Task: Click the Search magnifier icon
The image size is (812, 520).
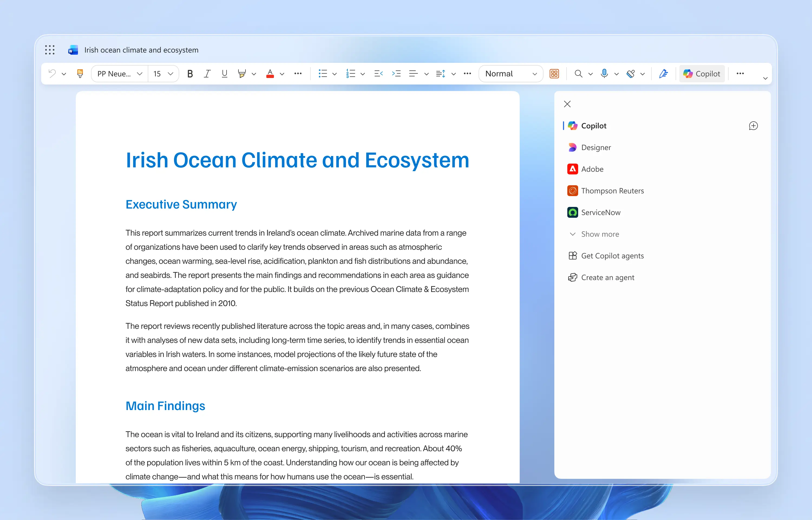Action: click(578, 74)
